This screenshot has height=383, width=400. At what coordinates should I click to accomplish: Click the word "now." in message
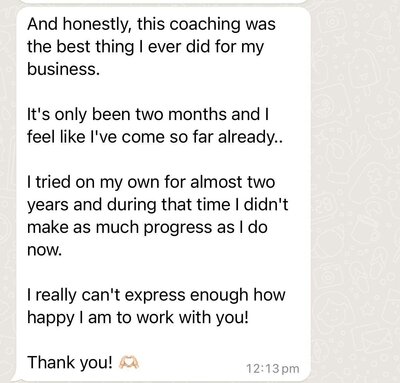click(45, 250)
